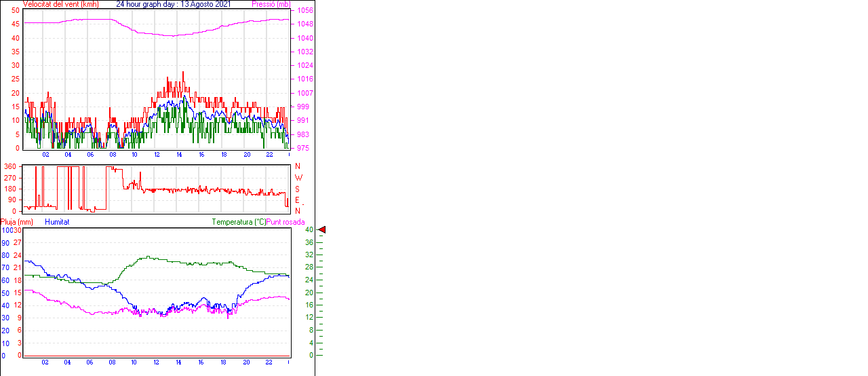Click the 'E' wind direction compass label
This screenshot has width=868, height=376.
click(x=298, y=200)
